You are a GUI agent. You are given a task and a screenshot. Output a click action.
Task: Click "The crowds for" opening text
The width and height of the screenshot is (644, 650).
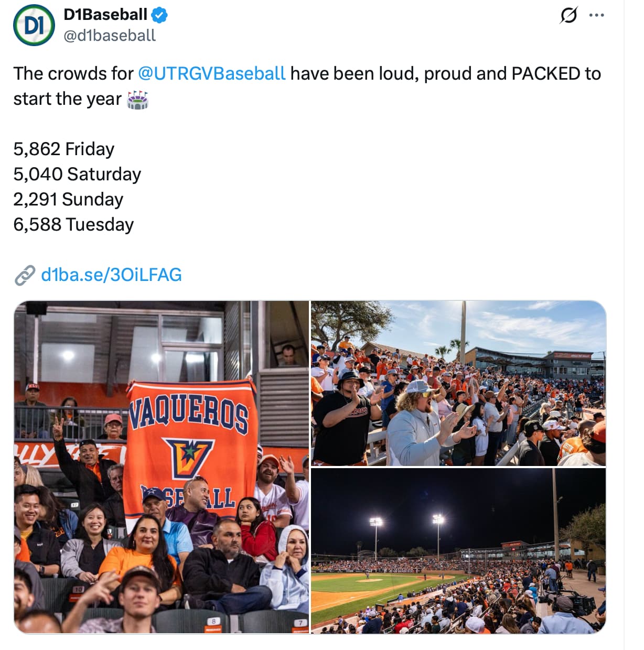73,73
